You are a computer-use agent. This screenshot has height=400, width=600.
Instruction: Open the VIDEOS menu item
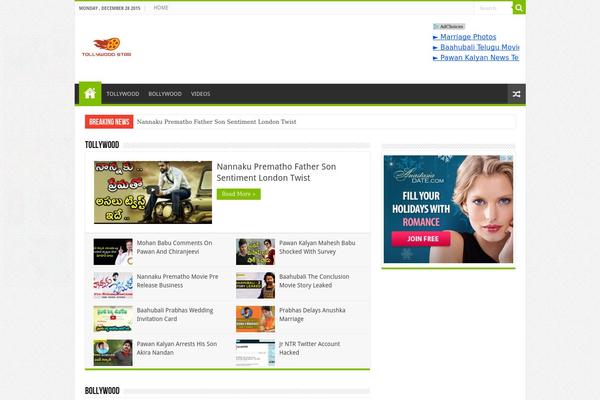(201, 94)
